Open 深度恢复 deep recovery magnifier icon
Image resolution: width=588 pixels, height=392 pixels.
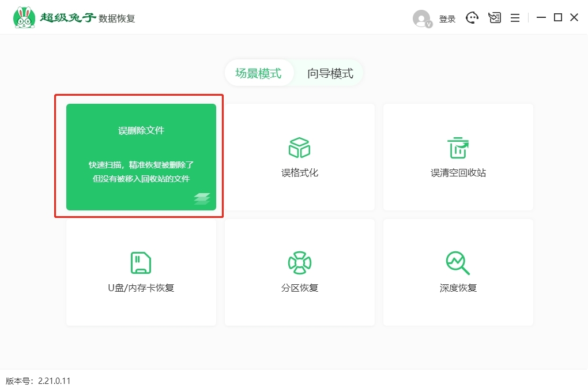[457, 262]
